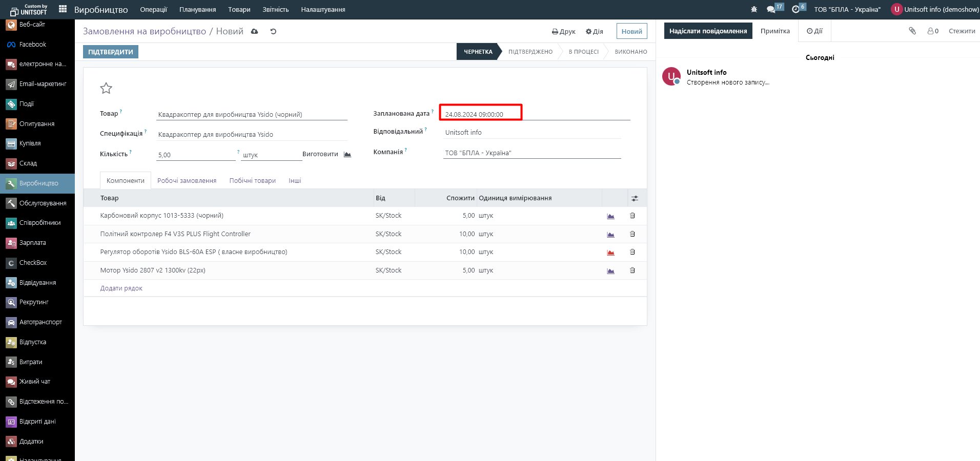Open the debug bug icon in top bar
This screenshot has height=461, width=980.
tap(753, 9)
